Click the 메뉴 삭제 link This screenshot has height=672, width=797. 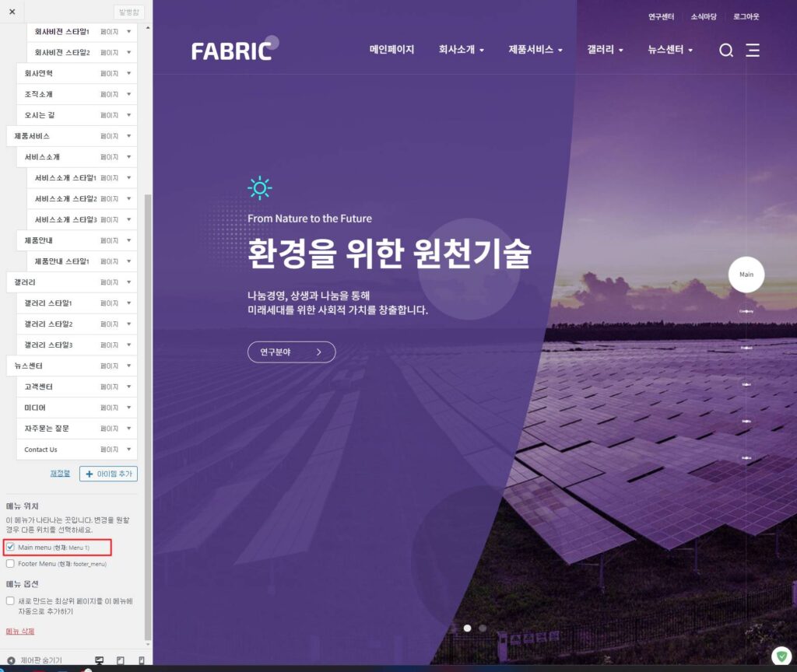(x=20, y=631)
